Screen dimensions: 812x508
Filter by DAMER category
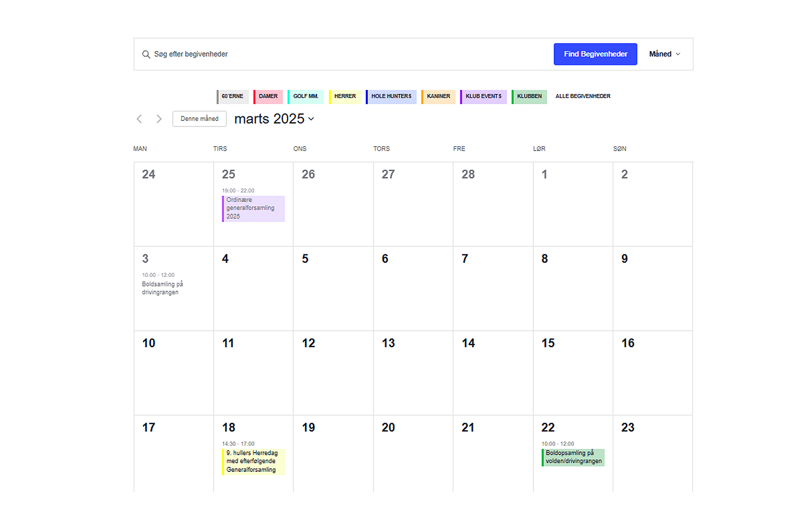click(x=268, y=97)
